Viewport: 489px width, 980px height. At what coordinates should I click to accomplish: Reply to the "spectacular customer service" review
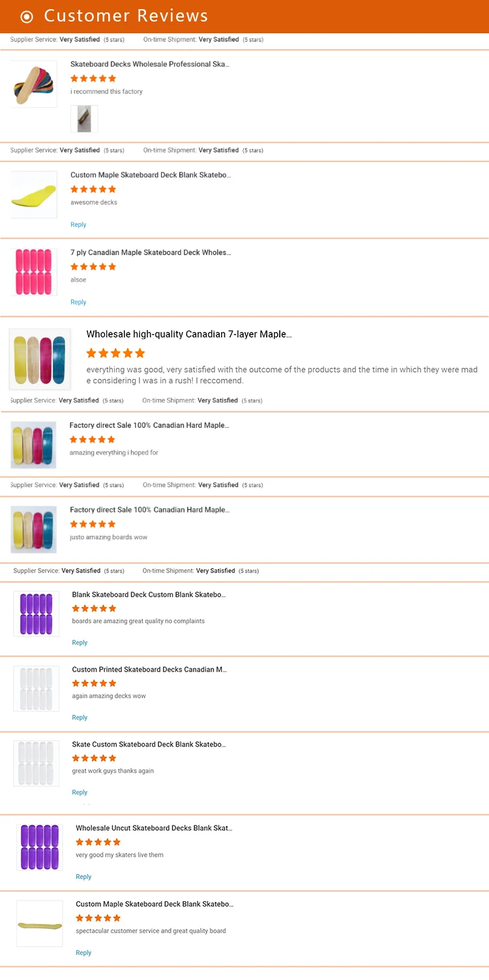tap(83, 953)
